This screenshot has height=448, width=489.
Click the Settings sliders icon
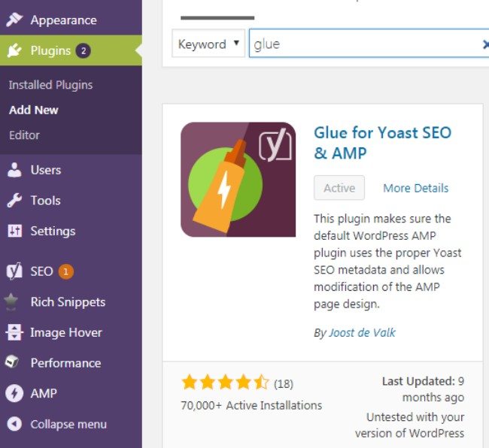[x=14, y=231]
